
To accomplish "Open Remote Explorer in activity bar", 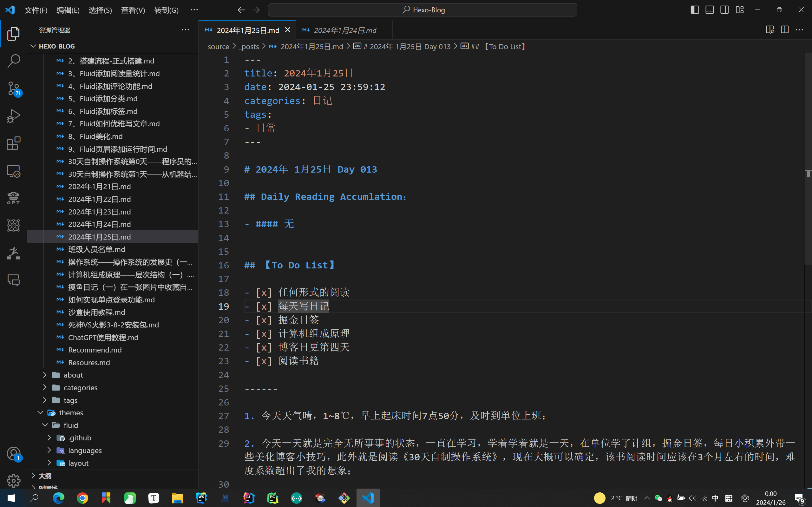I will [x=13, y=171].
